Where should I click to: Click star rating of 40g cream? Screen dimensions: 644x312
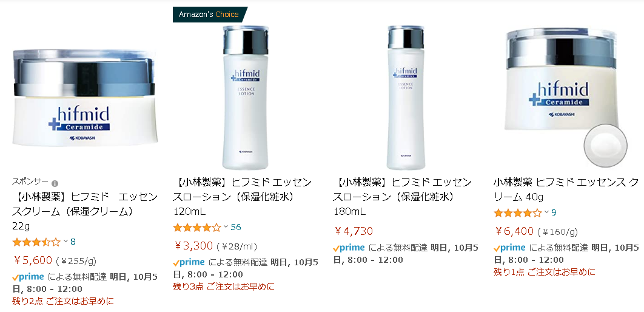pos(517,212)
